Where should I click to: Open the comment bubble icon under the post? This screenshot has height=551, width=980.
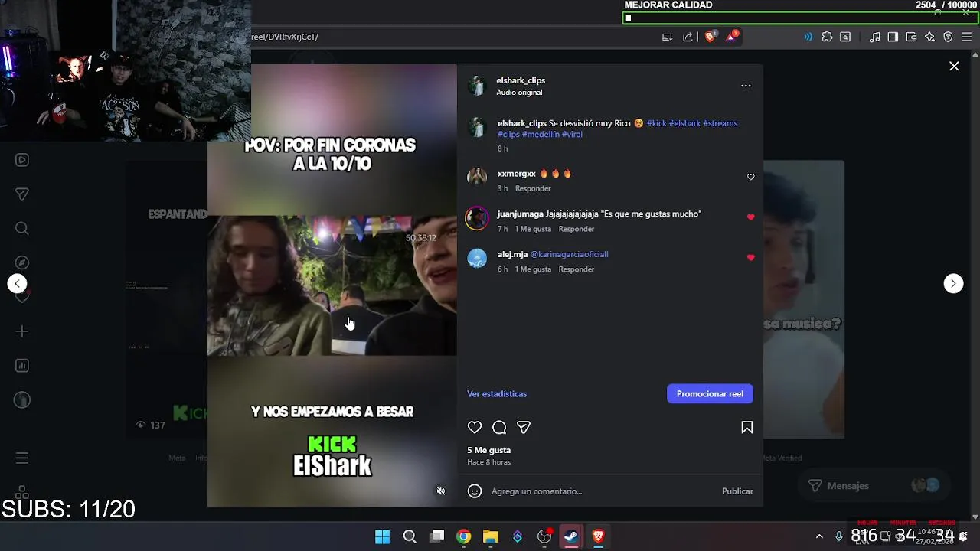click(499, 428)
